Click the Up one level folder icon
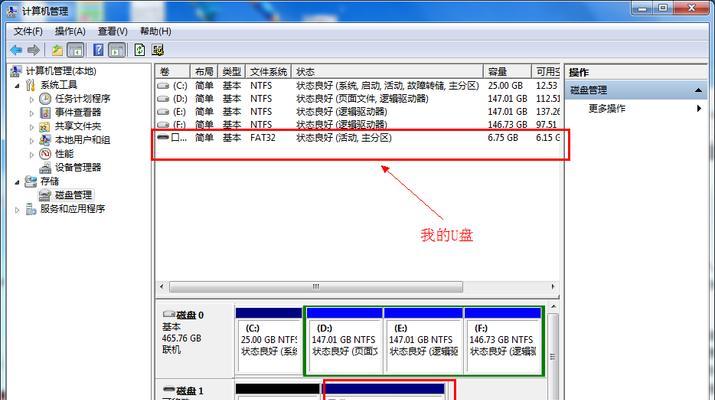The width and height of the screenshot is (715, 400). coord(57,50)
